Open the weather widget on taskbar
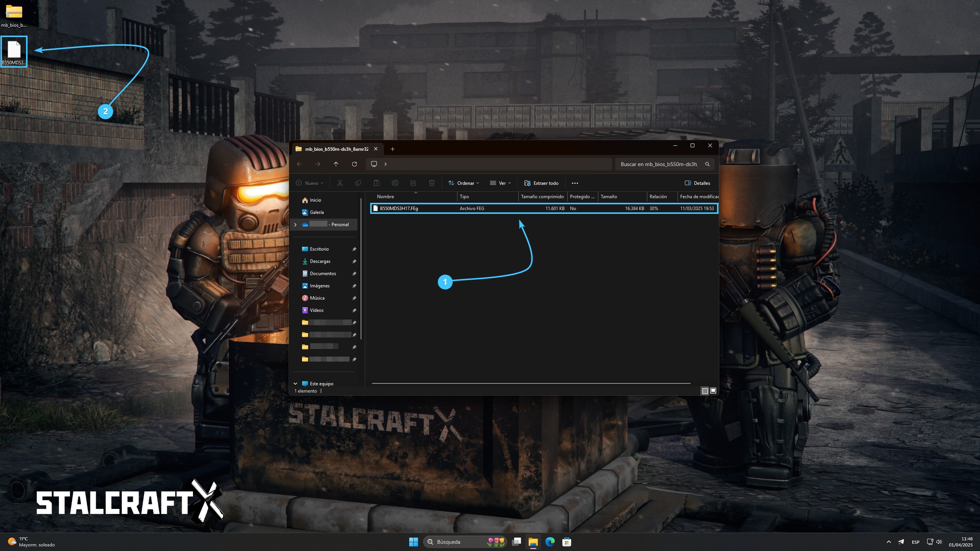 31,542
